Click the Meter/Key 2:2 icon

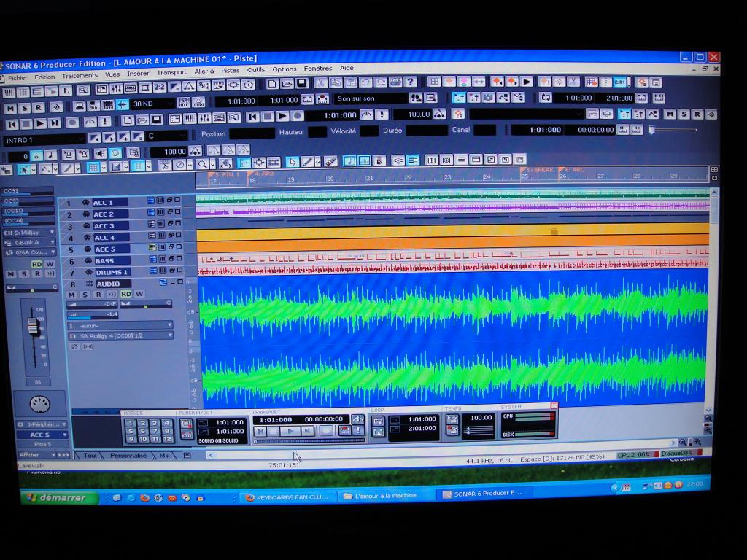coord(160,87)
